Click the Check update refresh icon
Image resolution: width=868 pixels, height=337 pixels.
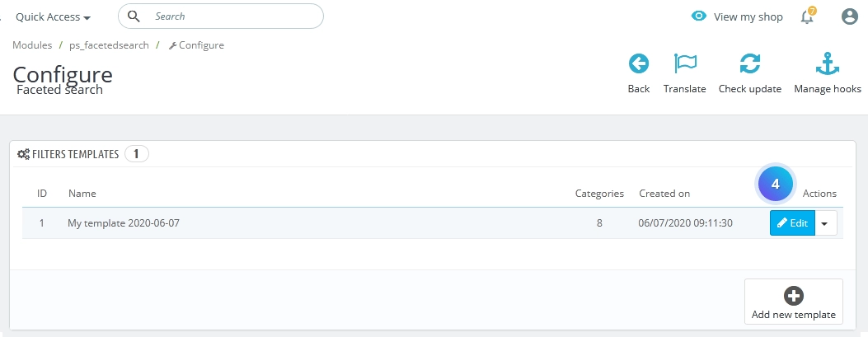(749, 64)
